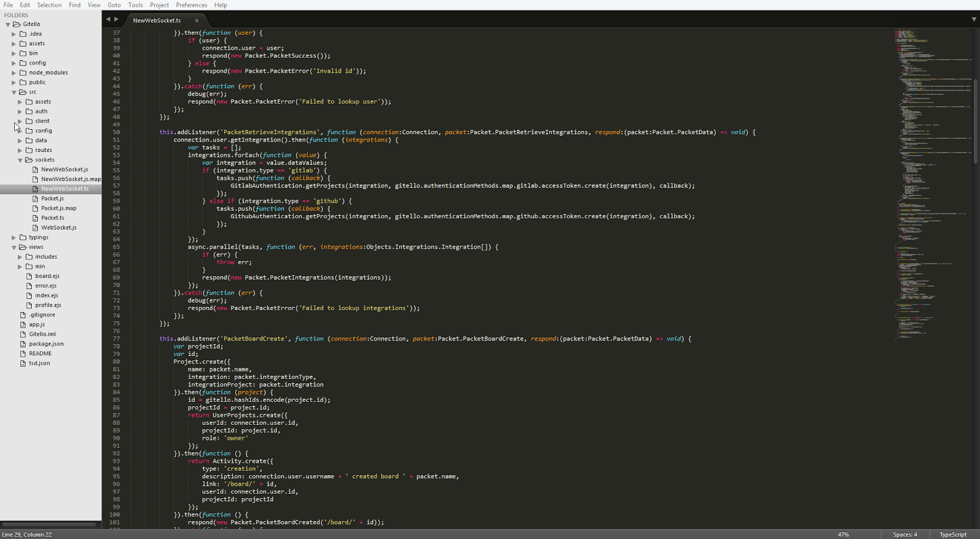The height and width of the screenshot is (539, 980).
Task: Open the View menu
Action: tap(94, 5)
